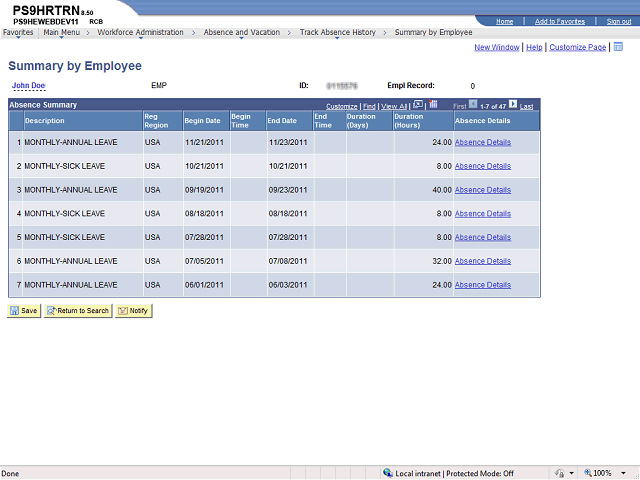640x480 pixels.
Task: Open Track Absence History breadcrumb
Action: point(338,33)
